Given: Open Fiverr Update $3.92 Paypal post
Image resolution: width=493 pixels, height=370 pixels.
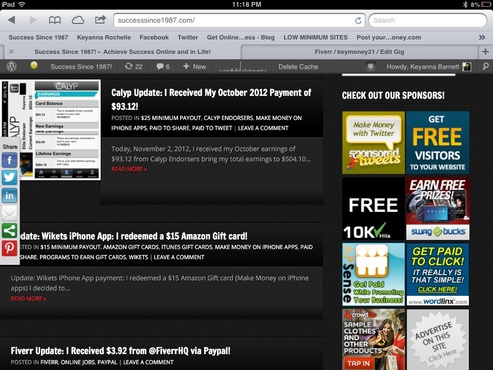Looking at the screenshot, I should coord(120,351).
